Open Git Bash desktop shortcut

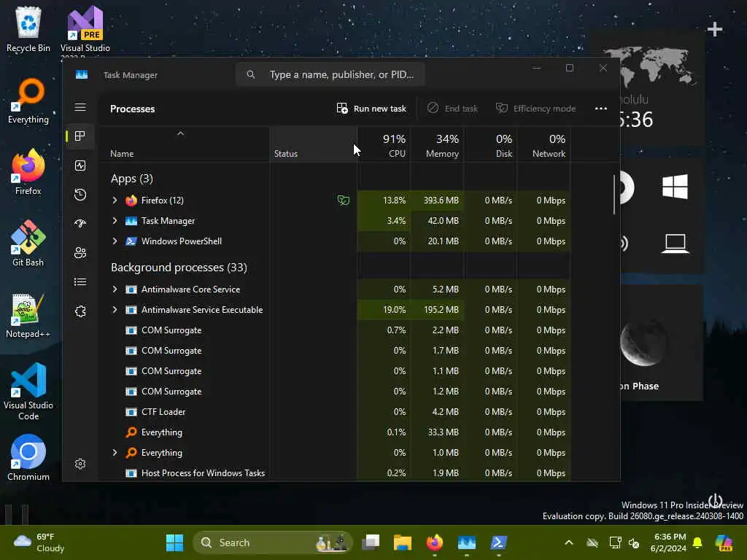(28, 244)
